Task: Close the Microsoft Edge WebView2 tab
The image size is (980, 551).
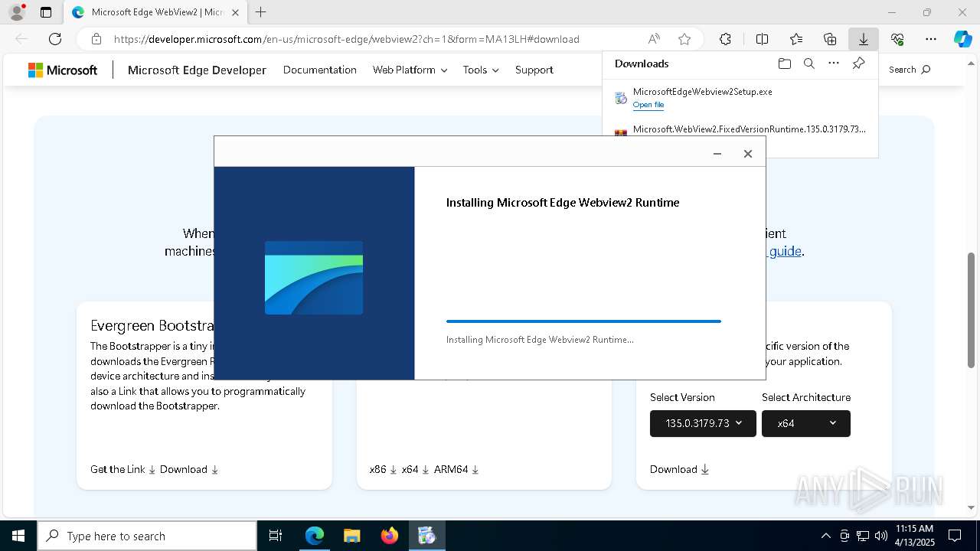Action: pyautogui.click(x=235, y=12)
